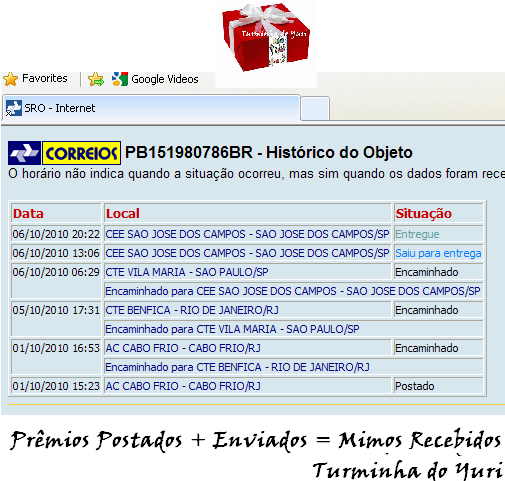The image size is (505, 481).
Task: Open the Favorites star icon
Action: pyautogui.click(x=10, y=79)
